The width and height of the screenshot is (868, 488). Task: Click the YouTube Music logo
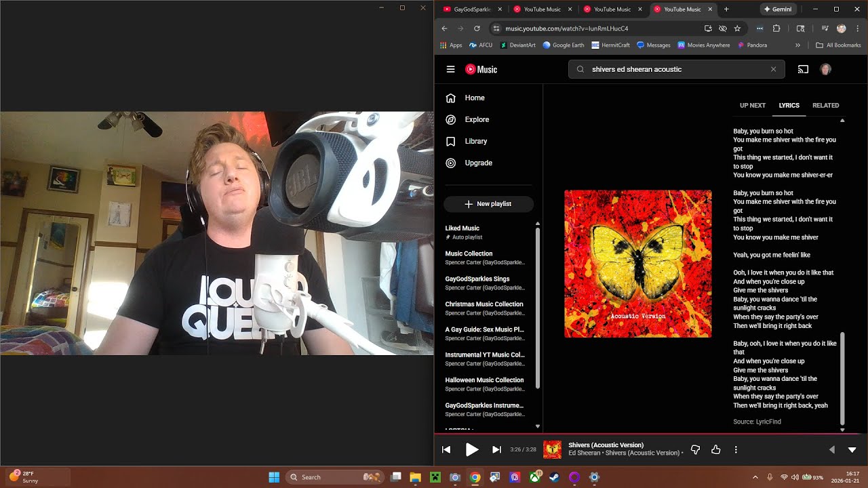pos(481,69)
